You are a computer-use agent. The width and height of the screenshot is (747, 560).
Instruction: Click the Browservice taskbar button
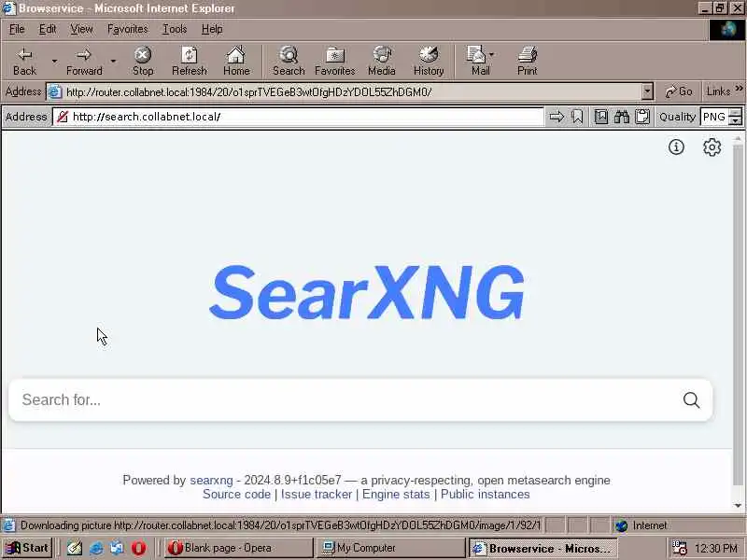(x=543, y=548)
